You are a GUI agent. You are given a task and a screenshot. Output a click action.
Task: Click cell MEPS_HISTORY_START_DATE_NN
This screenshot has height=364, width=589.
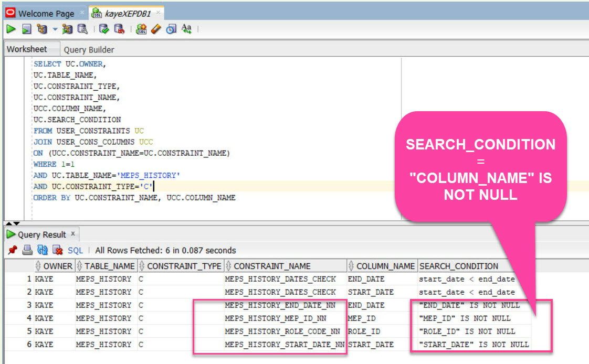(285, 344)
